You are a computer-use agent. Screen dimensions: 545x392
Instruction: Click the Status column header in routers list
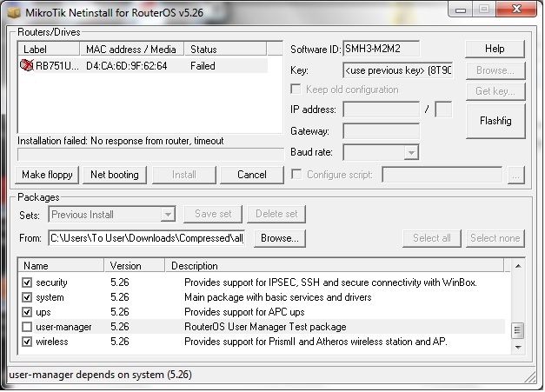tap(225, 50)
